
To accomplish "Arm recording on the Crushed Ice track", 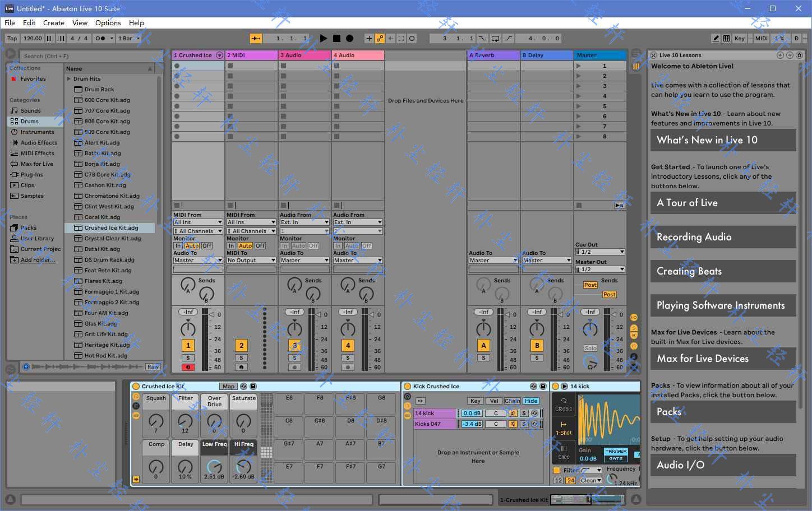I will tap(188, 367).
